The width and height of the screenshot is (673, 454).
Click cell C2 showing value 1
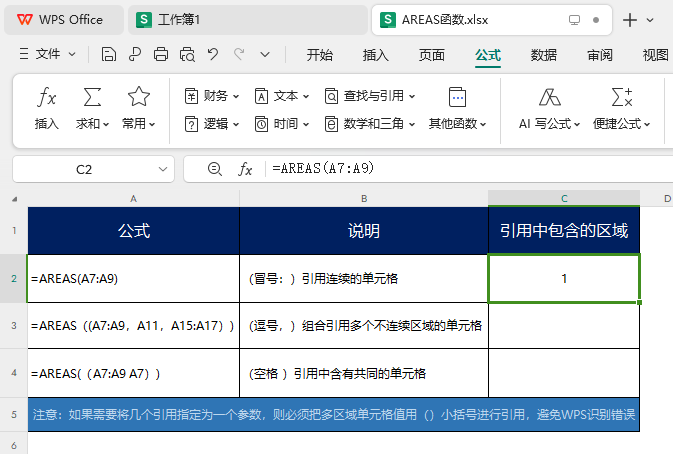point(564,278)
